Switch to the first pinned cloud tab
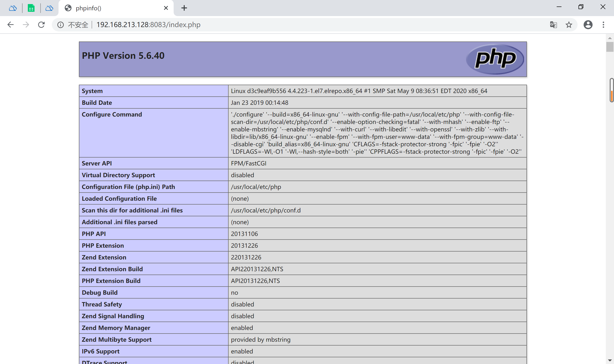This screenshot has width=614, height=364. [x=13, y=8]
